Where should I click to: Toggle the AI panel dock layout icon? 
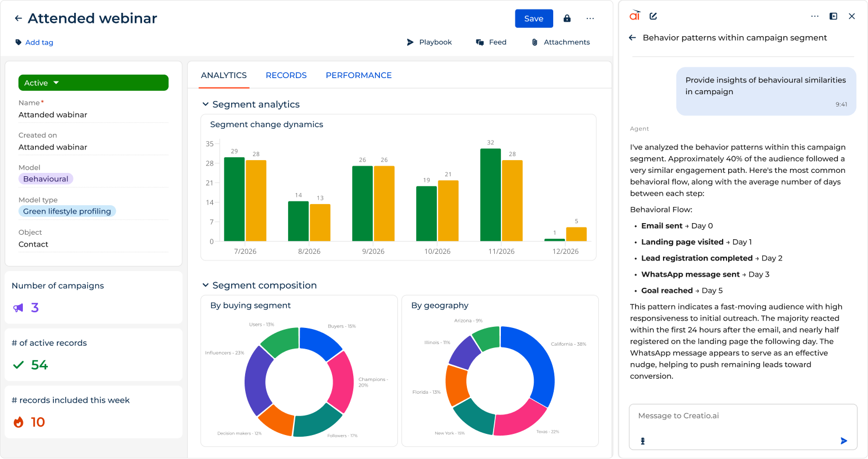click(x=833, y=16)
